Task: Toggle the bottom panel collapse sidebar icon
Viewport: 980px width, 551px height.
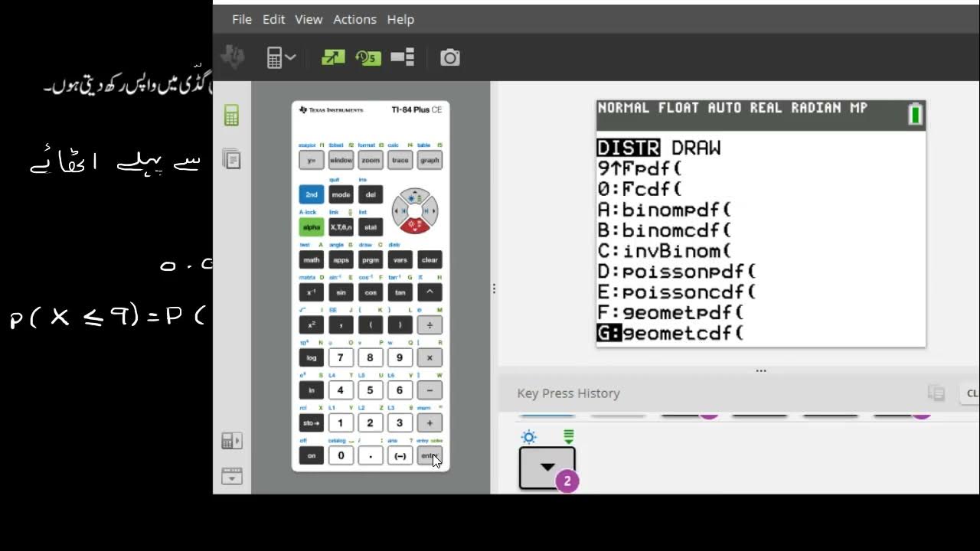Action: tap(231, 476)
